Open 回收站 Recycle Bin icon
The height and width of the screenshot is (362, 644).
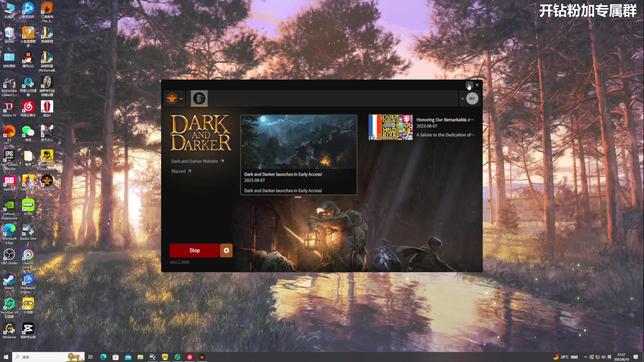coord(9,35)
